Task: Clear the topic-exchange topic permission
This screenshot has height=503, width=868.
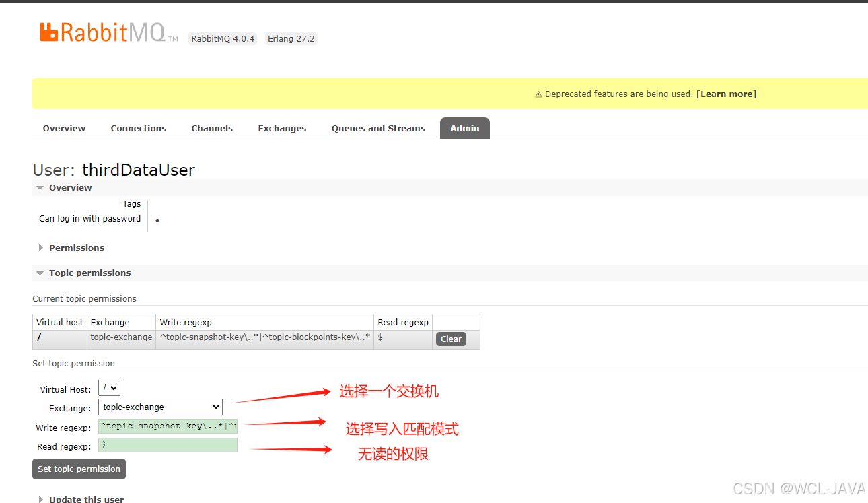Action: 451,339
